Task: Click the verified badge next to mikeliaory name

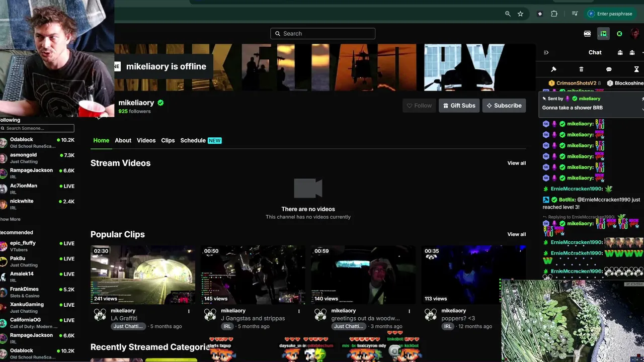Action: point(160,103)
